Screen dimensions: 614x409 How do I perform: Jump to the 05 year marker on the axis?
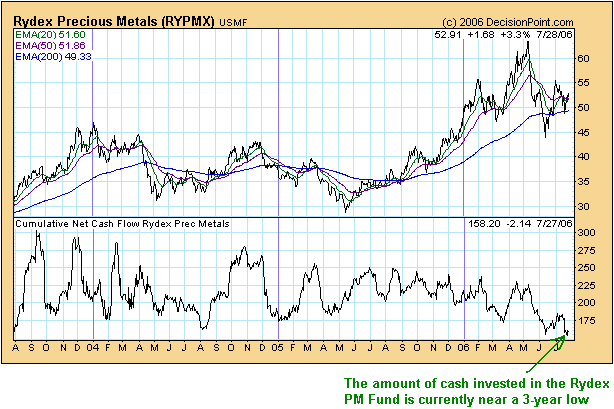(278, 347)
